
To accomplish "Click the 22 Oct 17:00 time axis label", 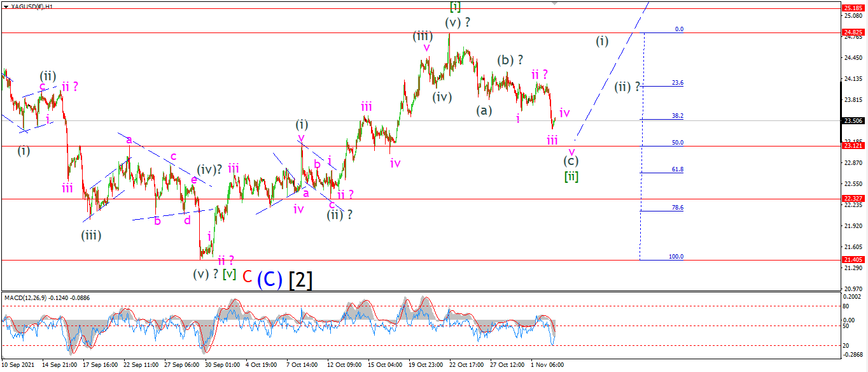I will click(466, 365).
